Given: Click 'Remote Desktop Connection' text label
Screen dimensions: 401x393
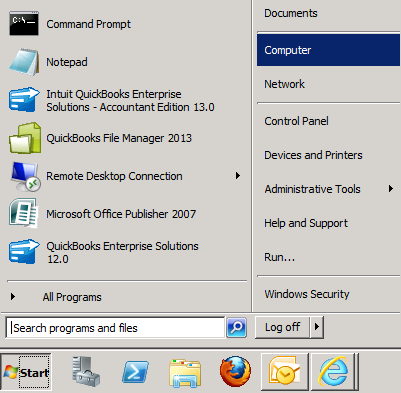Looking at the screenshot, I should click(114, 176).
